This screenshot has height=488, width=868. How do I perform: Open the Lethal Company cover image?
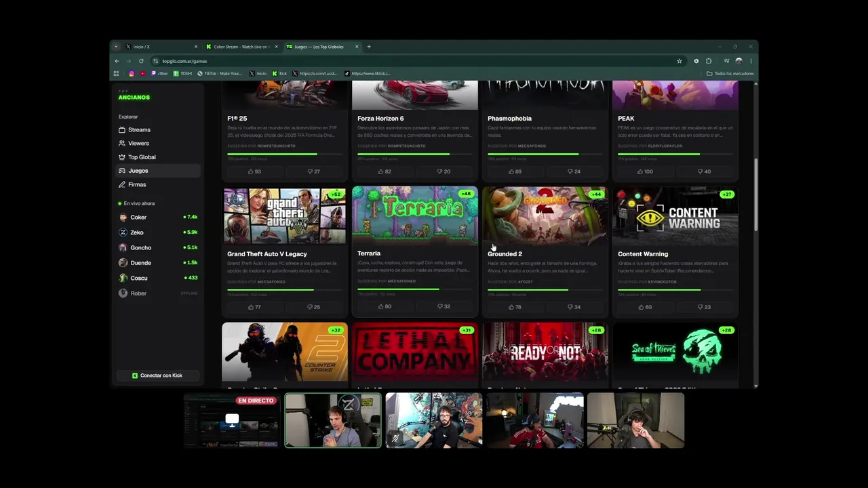pyautogui.click(x=415, y=352)
